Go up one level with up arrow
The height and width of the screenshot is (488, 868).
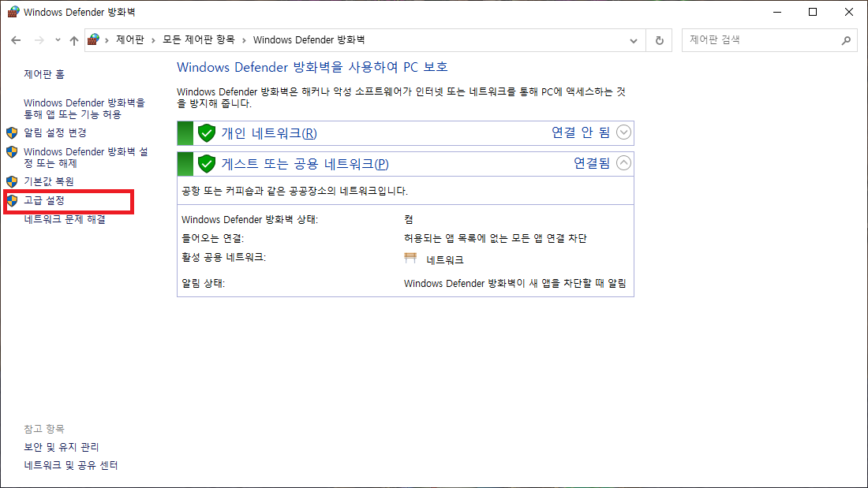pos(74,40)
